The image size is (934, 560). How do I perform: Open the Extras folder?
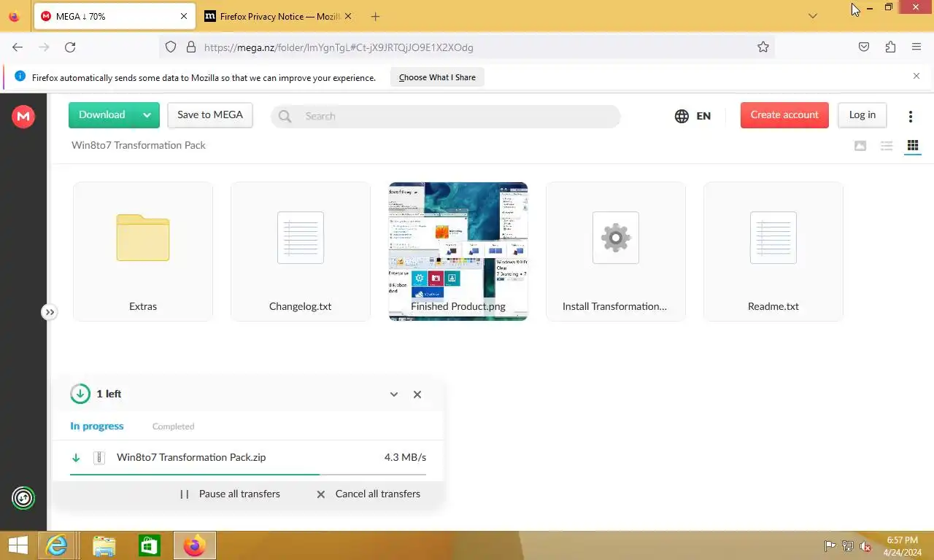coord(143,252)
